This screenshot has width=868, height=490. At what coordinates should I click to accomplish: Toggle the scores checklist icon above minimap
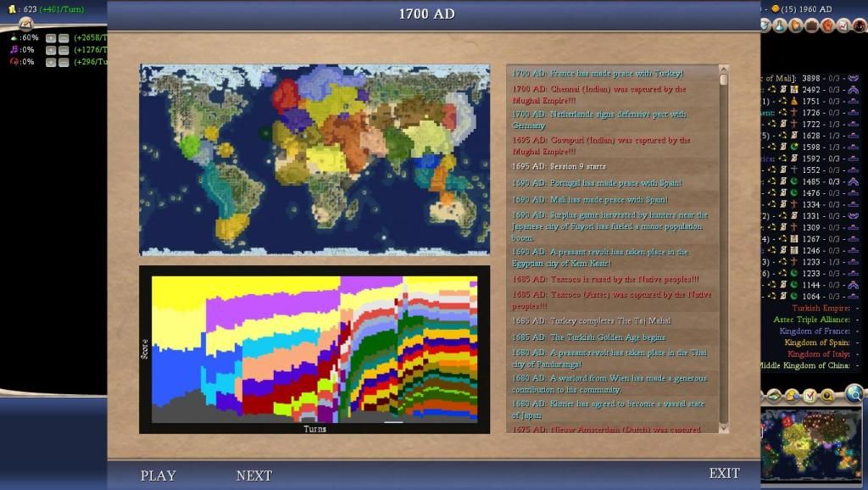810,396
